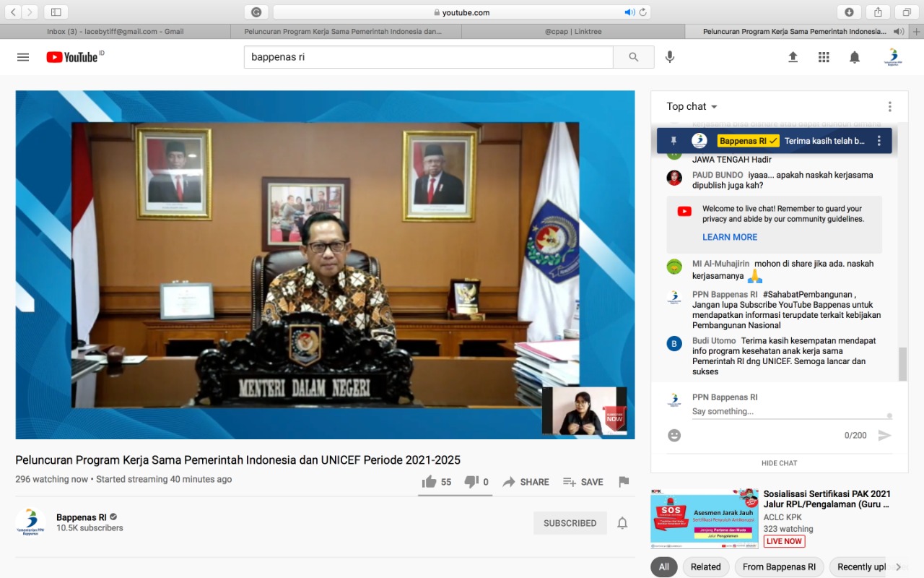The height and width of the screenshot is (578, 924).
Task: Click the Safari address bar
Action: (x=462, y=12)
